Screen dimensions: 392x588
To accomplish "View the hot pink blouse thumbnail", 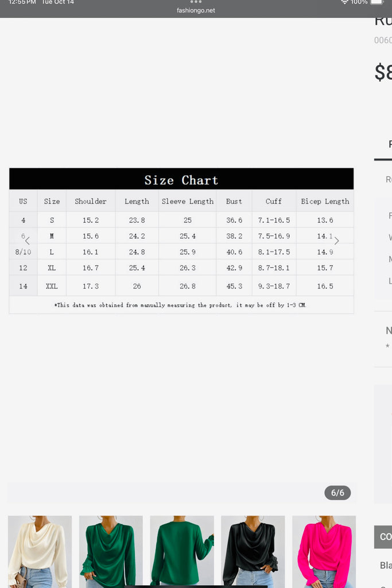I will pyautogui.click(x=324, y=551).
